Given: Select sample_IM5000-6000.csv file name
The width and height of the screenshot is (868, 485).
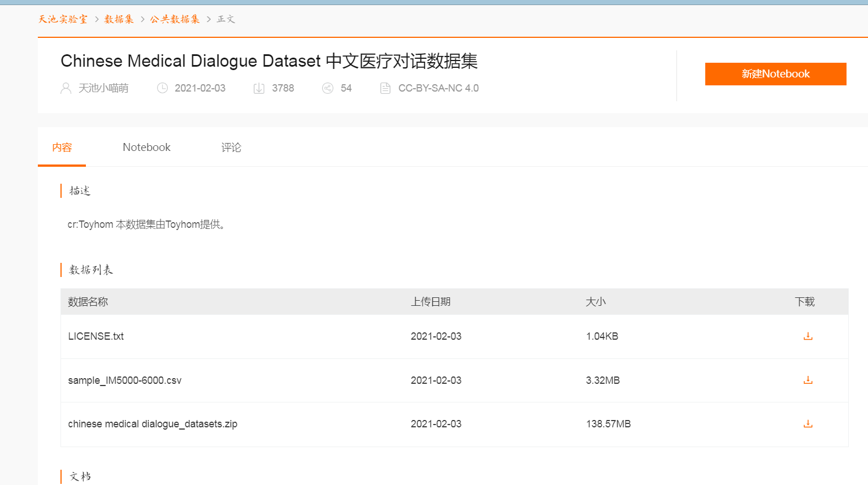Looking at the screenshot, I should click(125, 380).
